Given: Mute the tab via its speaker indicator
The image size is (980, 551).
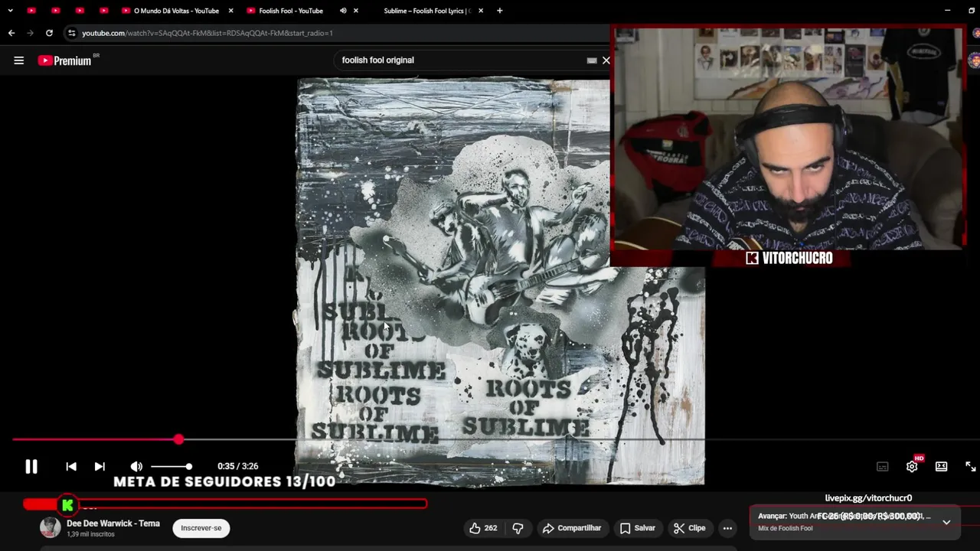Looking at the screenshot, I should pyautogui.click(x=343, y=11).
